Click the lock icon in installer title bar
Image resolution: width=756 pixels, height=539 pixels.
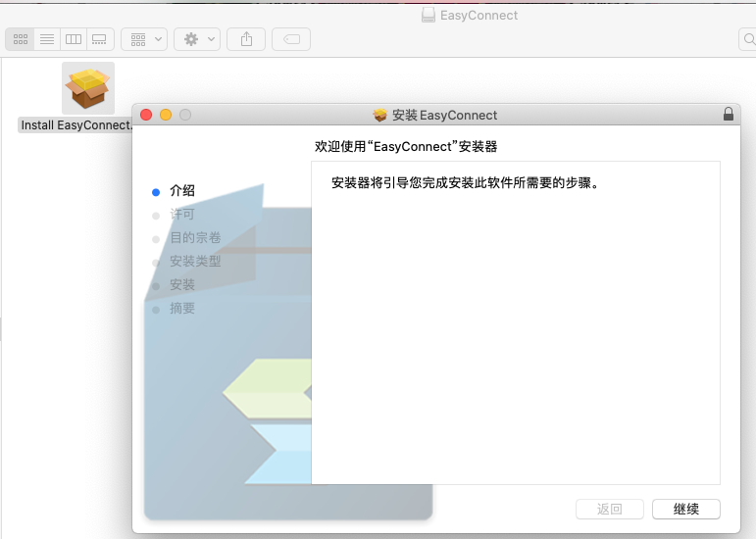coord(728,115)
